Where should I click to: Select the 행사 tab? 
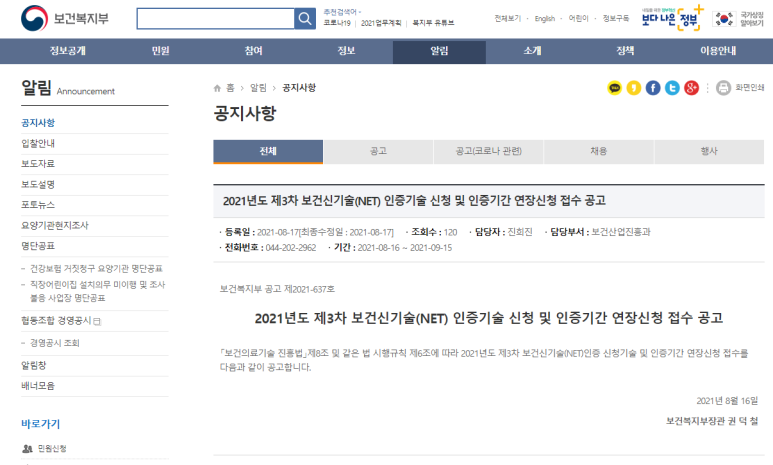[x=709, y=151]
